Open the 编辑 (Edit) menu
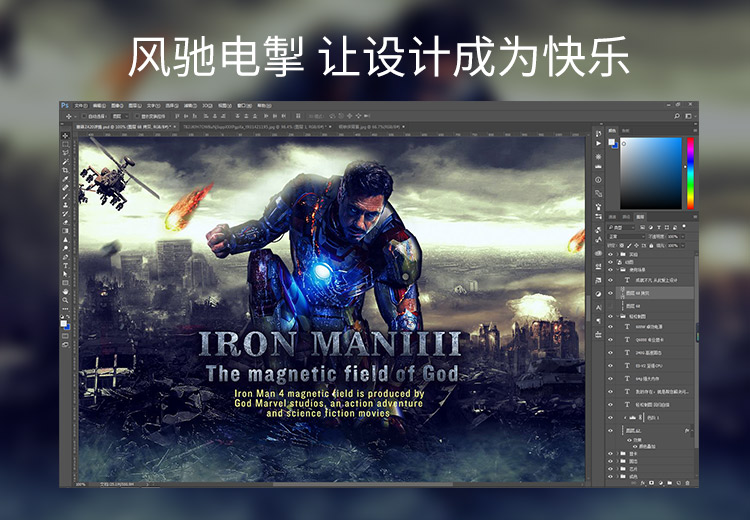Image resolution: width=750 pixels, height=520 pixels. [99, 105]
